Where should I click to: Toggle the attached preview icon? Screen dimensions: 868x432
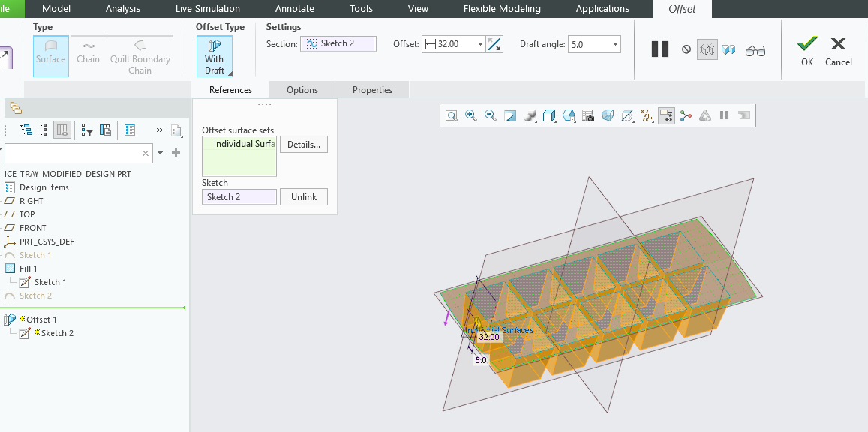click(x=728, y=49)
